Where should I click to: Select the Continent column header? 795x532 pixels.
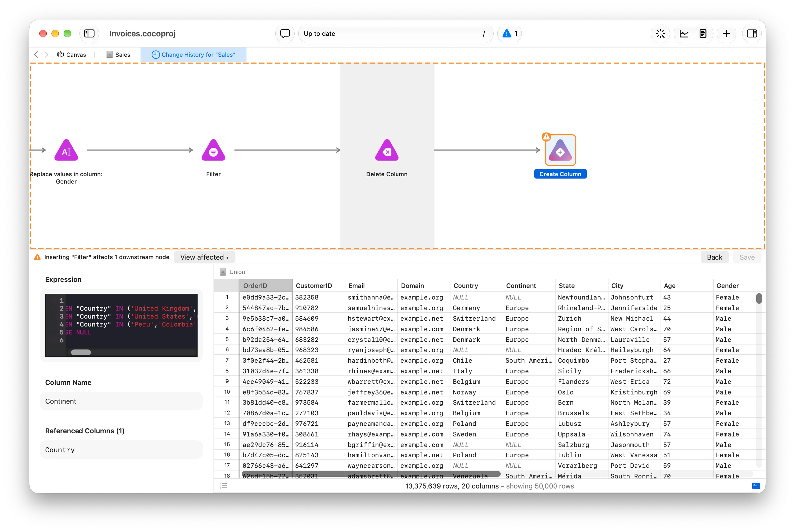click(529, 285)
